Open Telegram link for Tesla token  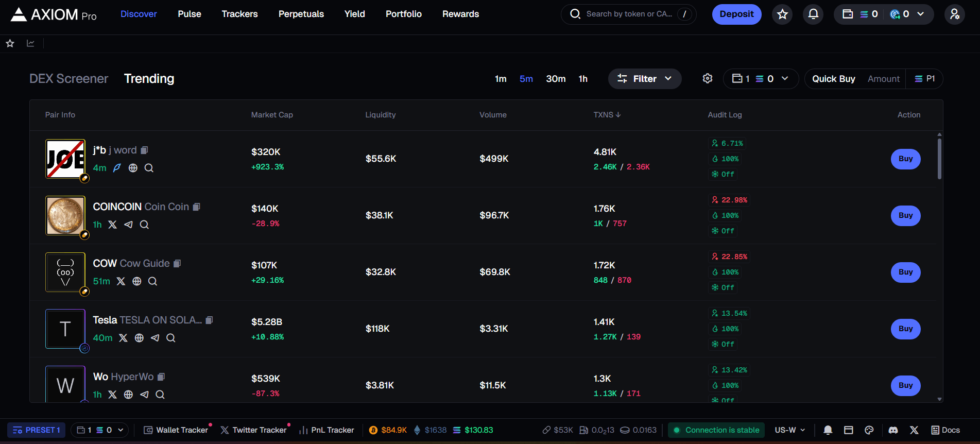click(155, 338)
